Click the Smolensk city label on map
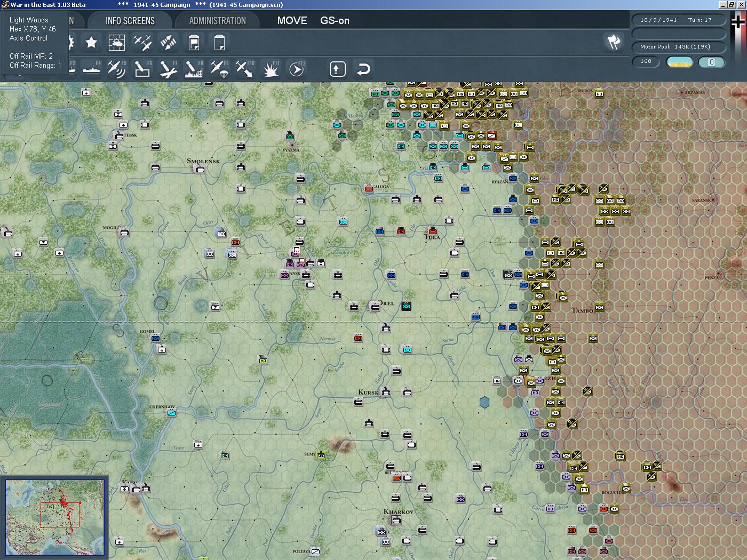 (203, 161)
